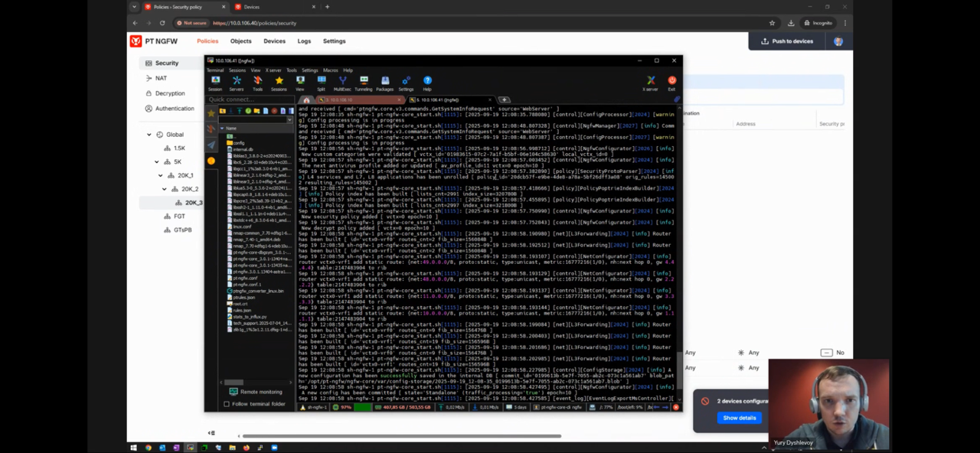Start the X server icon
This screenshot has height=453, width=980.
(x=650, y=83)
